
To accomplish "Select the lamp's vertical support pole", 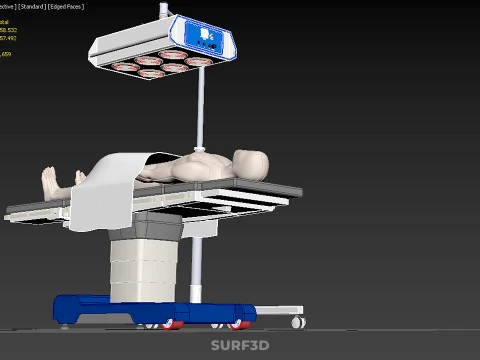I will pyautogui.click(x=200, y=107).
